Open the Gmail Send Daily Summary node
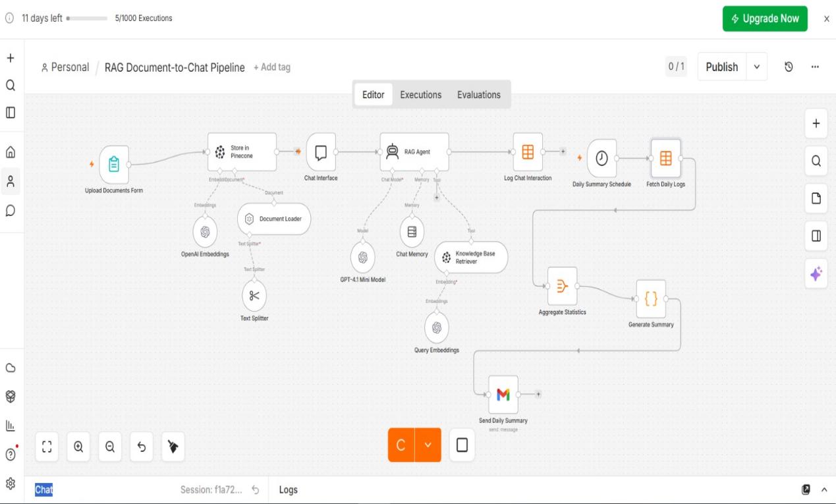Image resolution: width=836 pixels, height=504 pixels. (x=503, y=394)
